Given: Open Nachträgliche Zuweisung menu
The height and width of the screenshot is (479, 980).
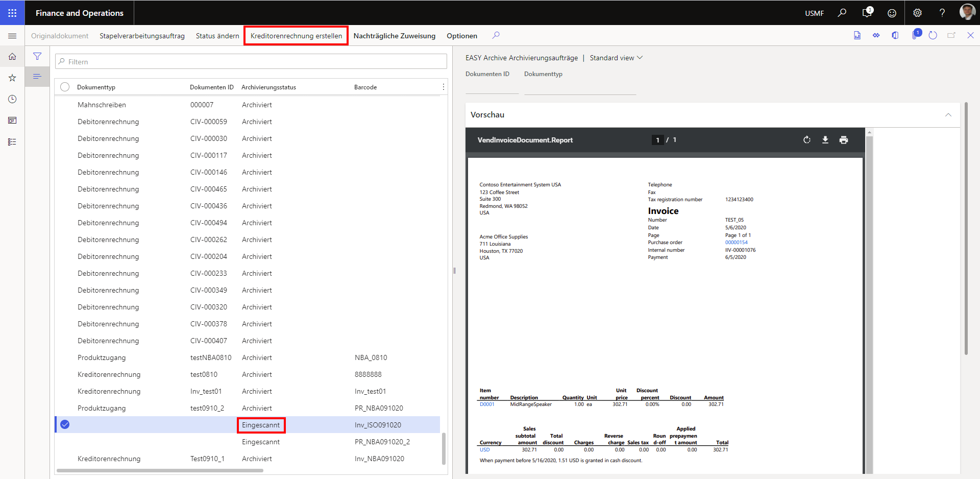Looking at the screenshot, I should click(x=395, y=36).
